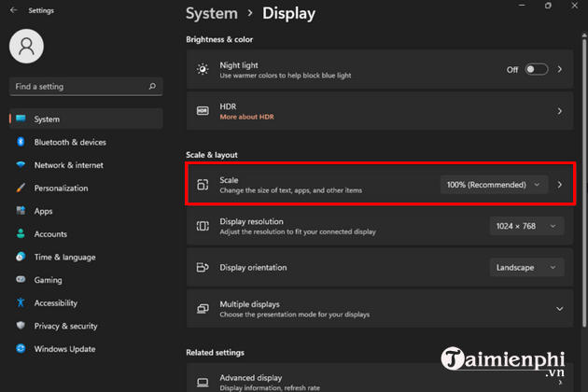Click the Related settings heading
The image size is (588, 392).
(216, 352)
